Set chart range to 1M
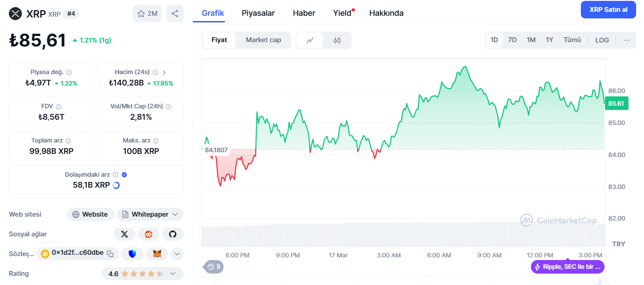644x285 pixels. click(x=531, y=40)
